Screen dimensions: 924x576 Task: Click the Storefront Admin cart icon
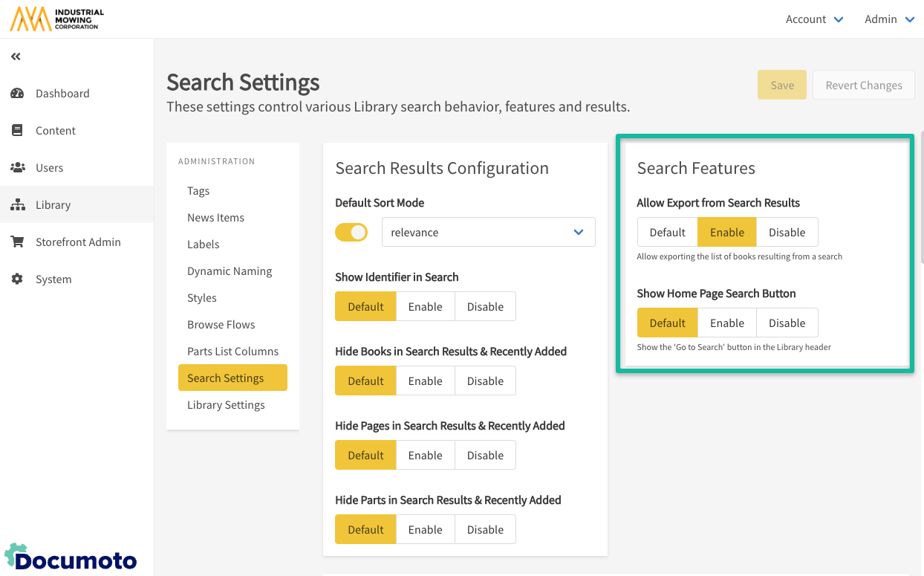17,242
